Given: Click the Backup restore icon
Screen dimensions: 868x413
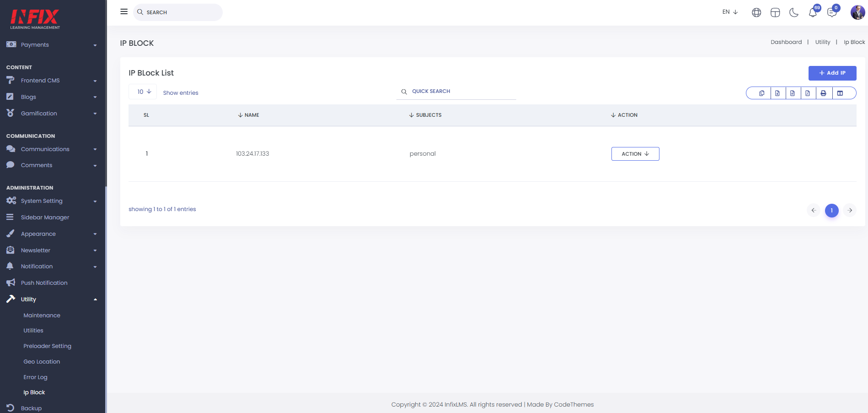Looking at the screenshot, I should (x=11, y=408).
